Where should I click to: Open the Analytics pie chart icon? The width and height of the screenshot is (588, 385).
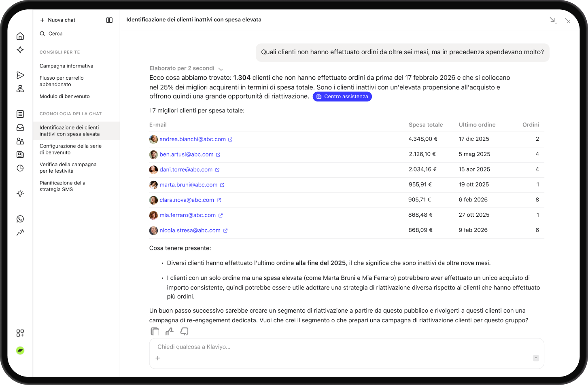pos(20,168)
